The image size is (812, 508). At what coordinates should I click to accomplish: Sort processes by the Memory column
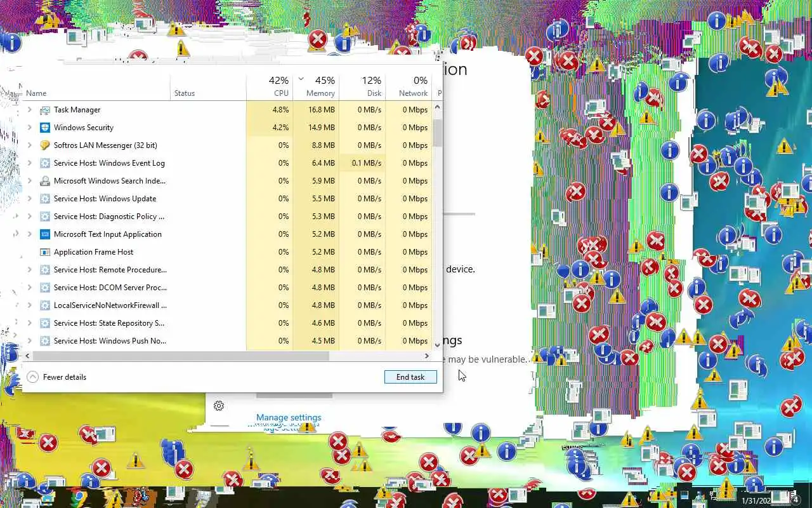(316, 87)
